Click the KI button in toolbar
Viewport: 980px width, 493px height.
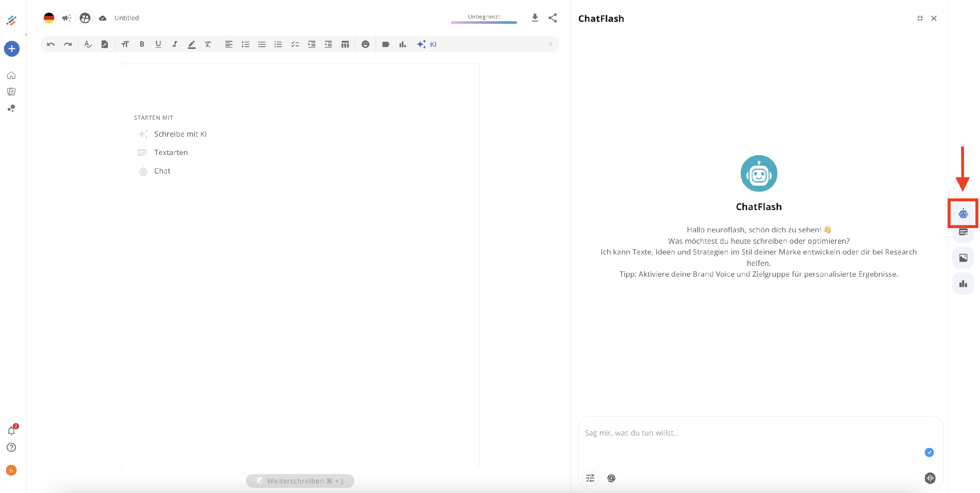click(x=427, y=44)
